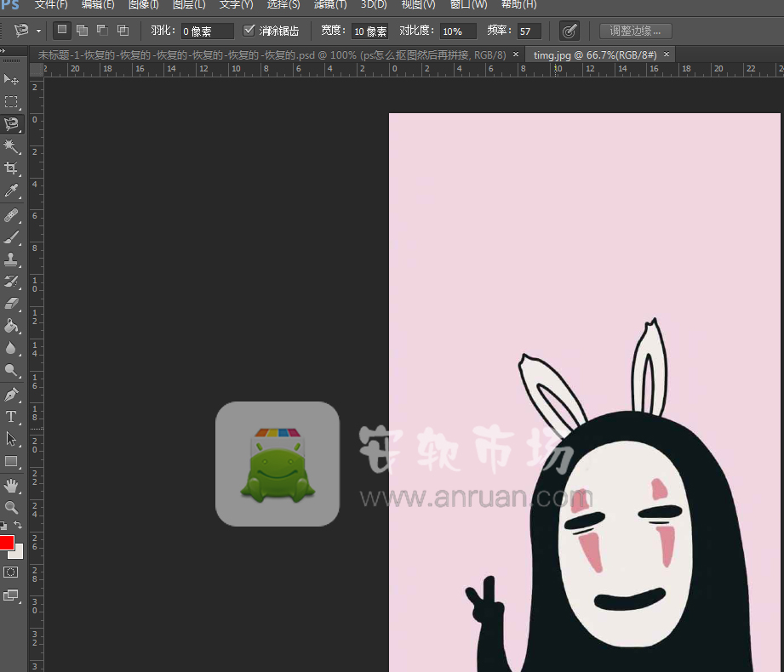Click the 频率 frequency input field
This screenshot has width=784, height=672.
[529, 31]
